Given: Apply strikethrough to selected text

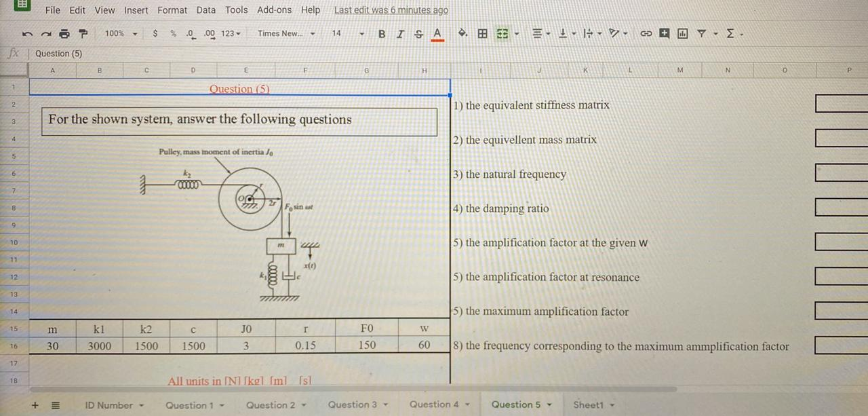Looking at the screenshot, I should pos(418,33).
